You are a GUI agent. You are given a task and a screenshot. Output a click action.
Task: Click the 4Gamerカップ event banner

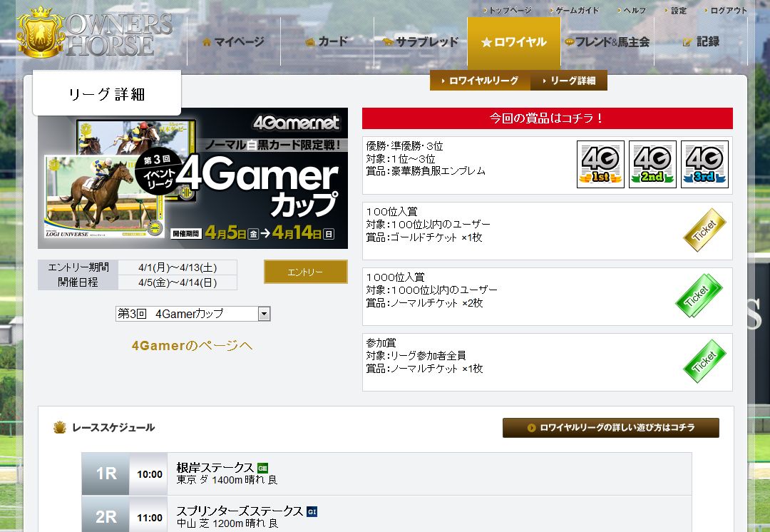[193, 178]
